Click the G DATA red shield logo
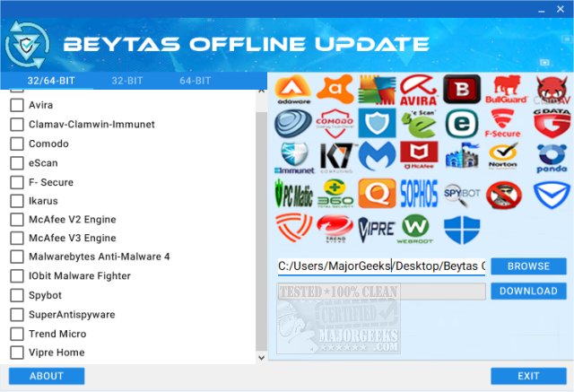 coord(552,123)
